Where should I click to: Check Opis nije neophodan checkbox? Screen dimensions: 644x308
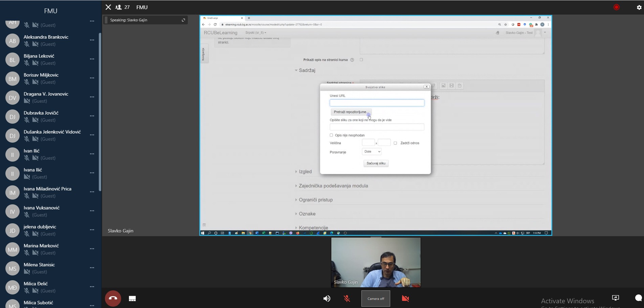click(331, 135)
